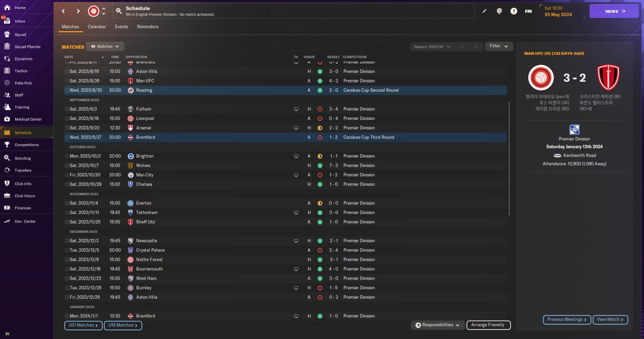Toggle row selector for Fulham match
This screenshot has width=644, height=339.
(x=67, y=109)
